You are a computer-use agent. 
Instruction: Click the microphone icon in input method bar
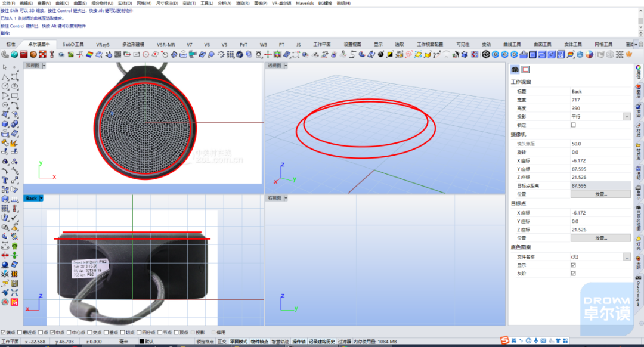click(536, 340)
